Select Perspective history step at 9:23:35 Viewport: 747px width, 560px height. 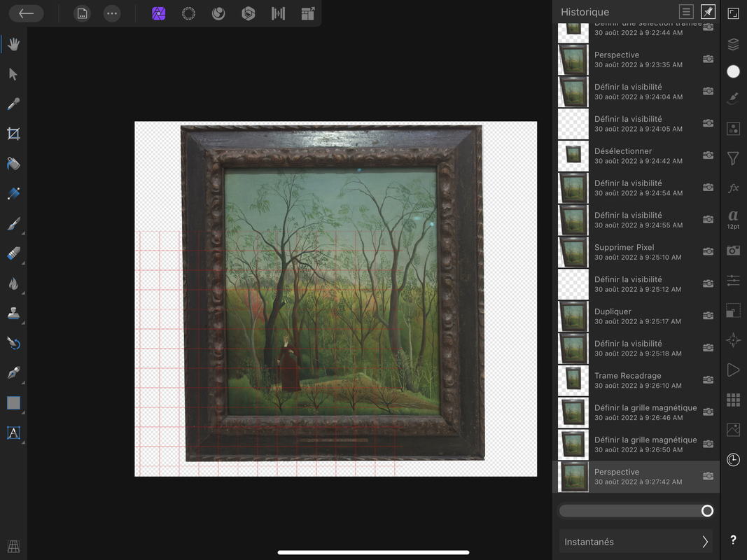click(x=636, y=59)
